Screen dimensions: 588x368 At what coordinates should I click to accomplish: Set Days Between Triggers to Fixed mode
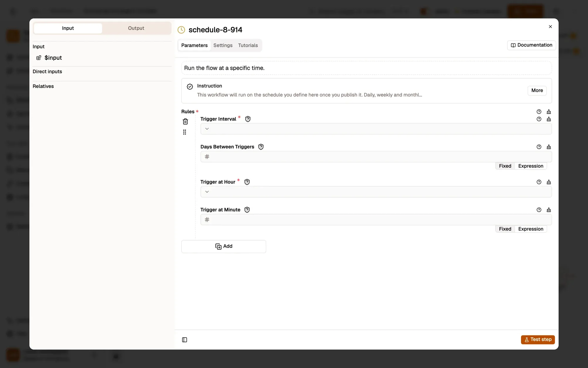point(505,166)
